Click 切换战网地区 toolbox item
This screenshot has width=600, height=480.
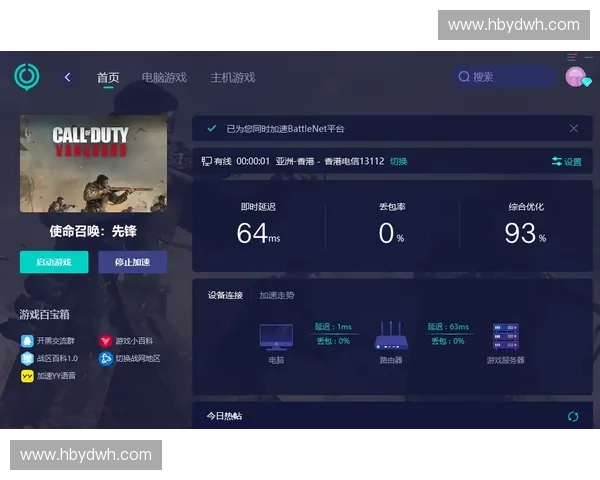131,358
